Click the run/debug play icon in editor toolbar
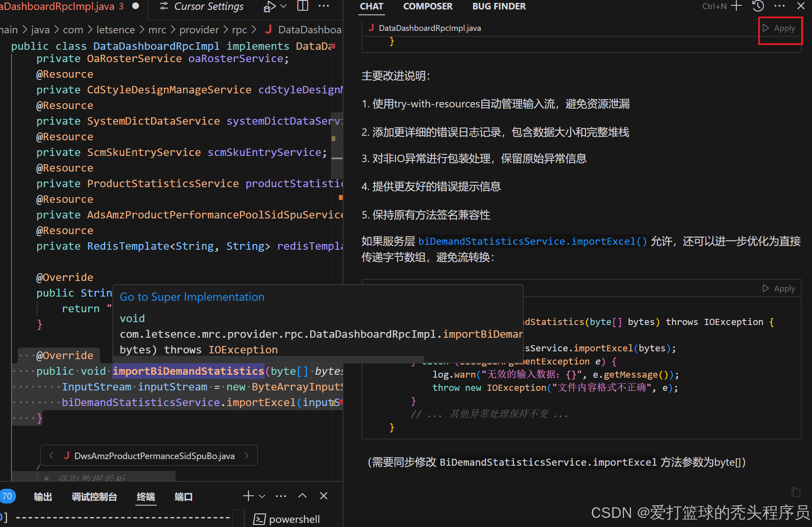The height and width of the screenshot is (527, 812). click(x=269, y=7)
